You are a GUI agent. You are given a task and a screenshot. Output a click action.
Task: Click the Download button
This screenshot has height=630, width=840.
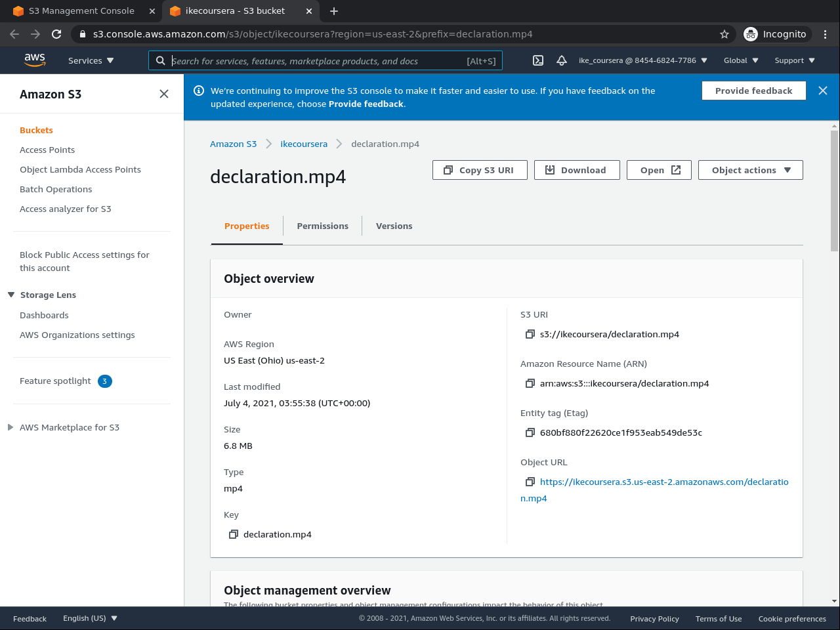pyautogui.click(x=577, y=170)
